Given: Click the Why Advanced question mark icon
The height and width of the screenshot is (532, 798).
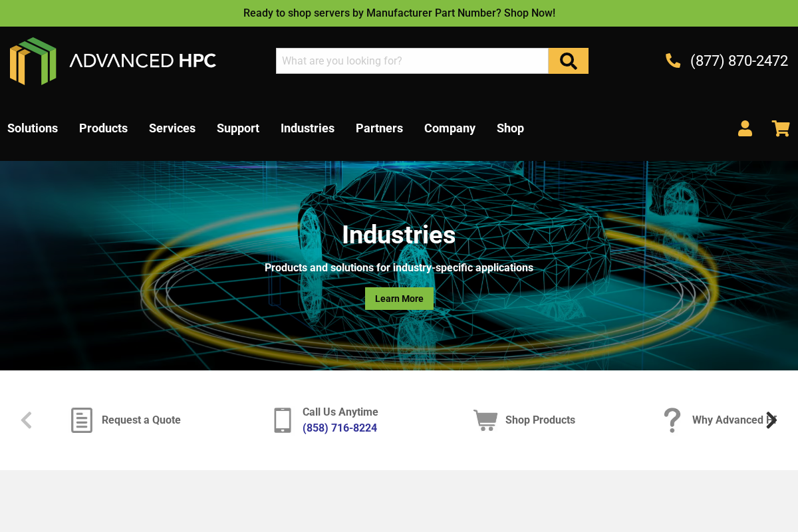Looking at the screenshot, I should coord(672,420).
